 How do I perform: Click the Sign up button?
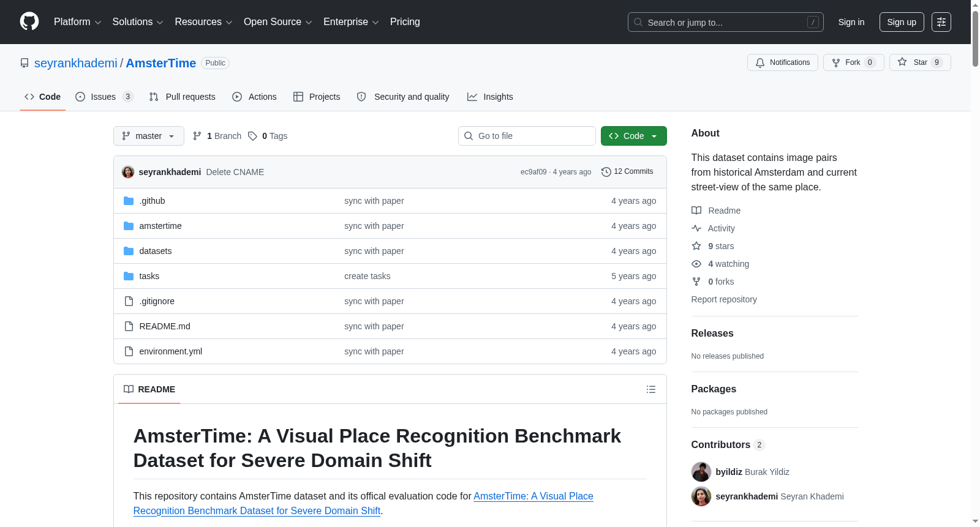tap(902, 22)
